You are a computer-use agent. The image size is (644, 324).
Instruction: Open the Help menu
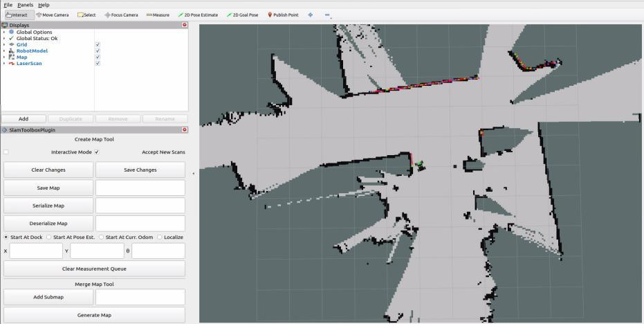pyautogui.click(x=44, y=5)
